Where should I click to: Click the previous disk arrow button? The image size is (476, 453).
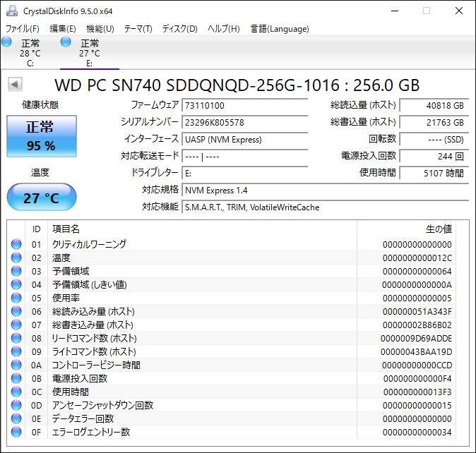[x=14, y=85]
